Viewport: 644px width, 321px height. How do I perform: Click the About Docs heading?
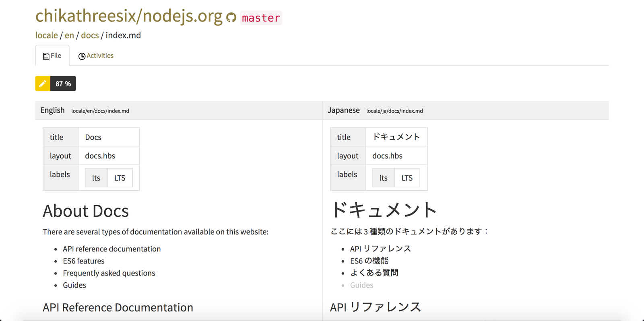click(x=86, y=211)
